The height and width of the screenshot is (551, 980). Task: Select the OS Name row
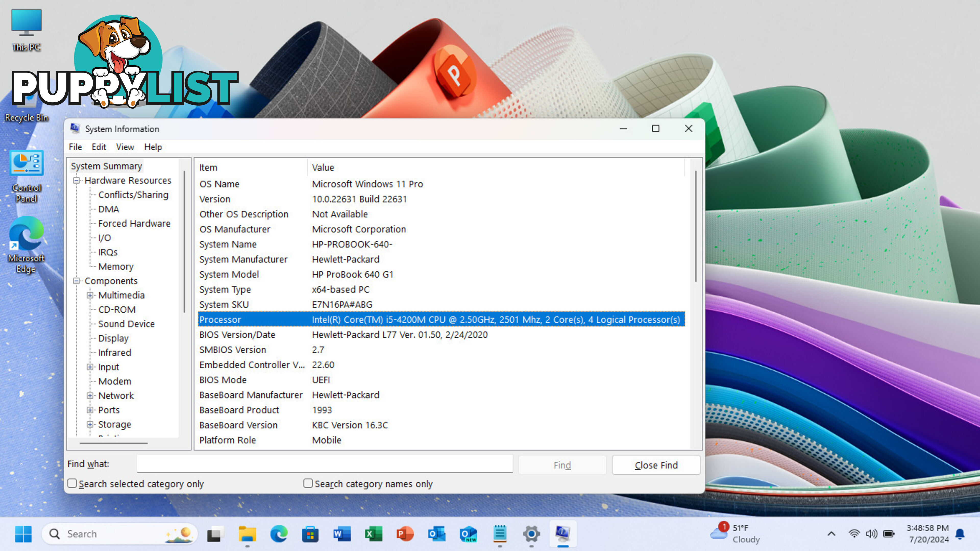click(x=441, y=184)
